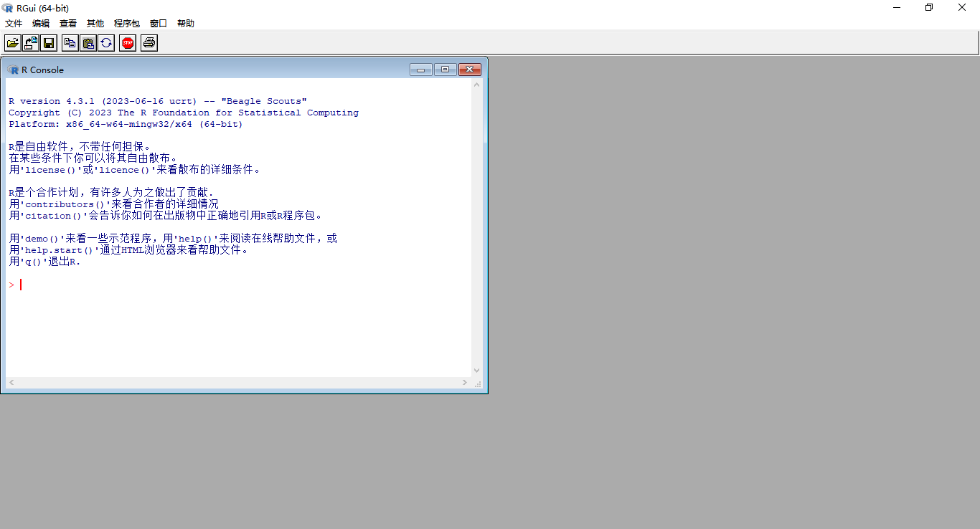Click the Copy toolbar icon
This screenshot has height=529, width=980.
[x=70, y=43]
